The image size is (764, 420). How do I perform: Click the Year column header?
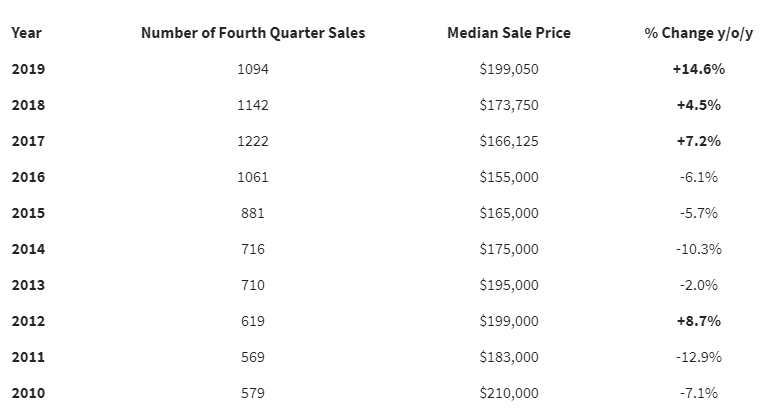click(26, 33)
